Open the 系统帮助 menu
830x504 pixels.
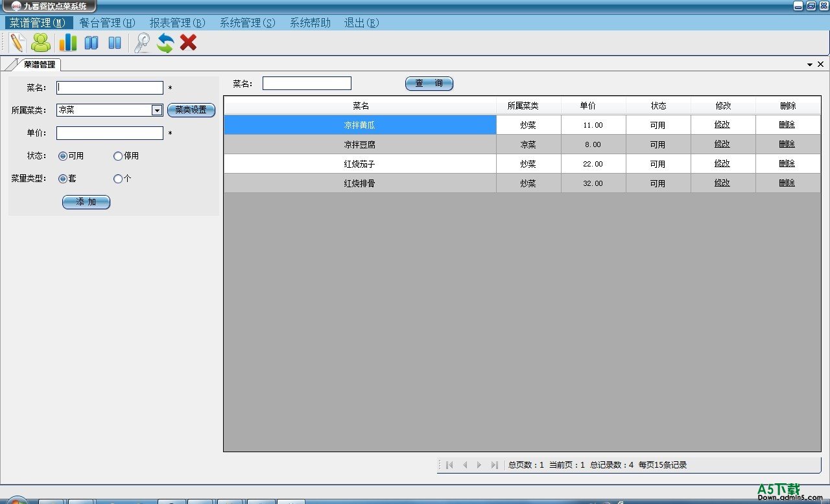[310, 23]
